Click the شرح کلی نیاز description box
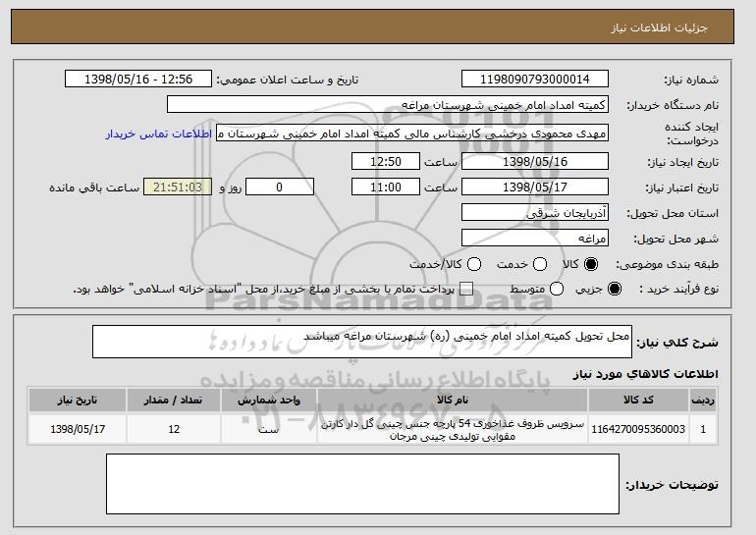756x535 pixels. click(361, 342)
